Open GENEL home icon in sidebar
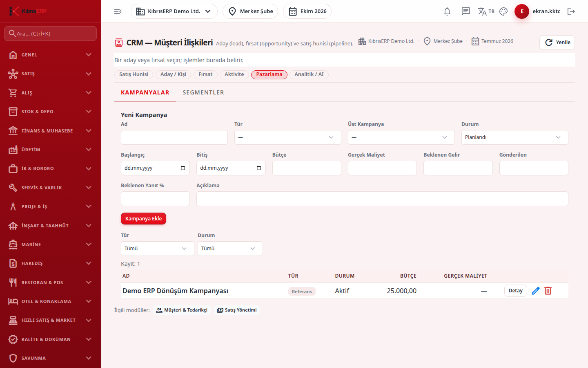The height and width of the screenshot is (368, 588). coord(13,55)
